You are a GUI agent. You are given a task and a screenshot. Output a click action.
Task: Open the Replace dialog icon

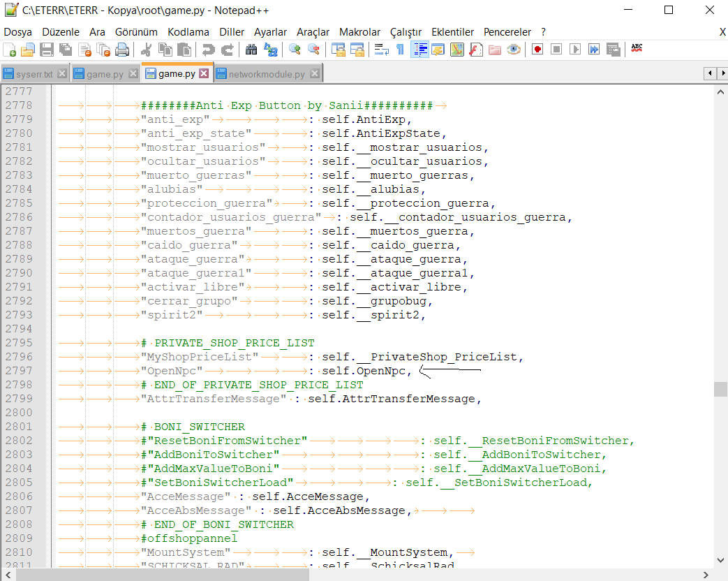click(270, 50)
